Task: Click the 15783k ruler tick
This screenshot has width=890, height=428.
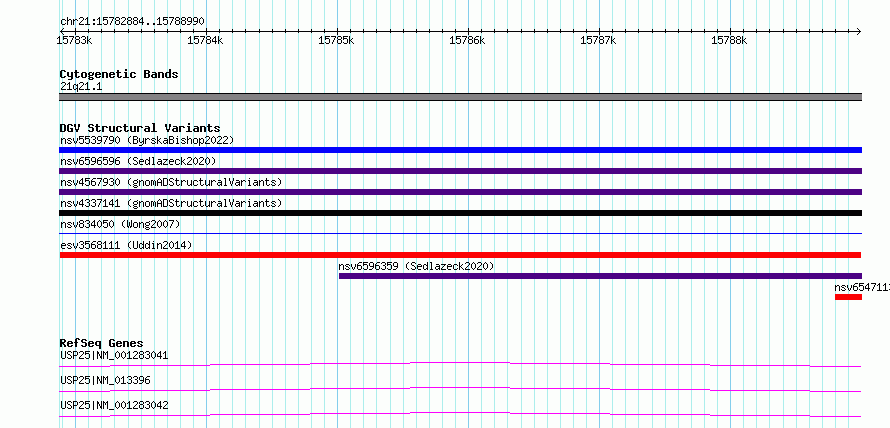Action: (75, 40)
